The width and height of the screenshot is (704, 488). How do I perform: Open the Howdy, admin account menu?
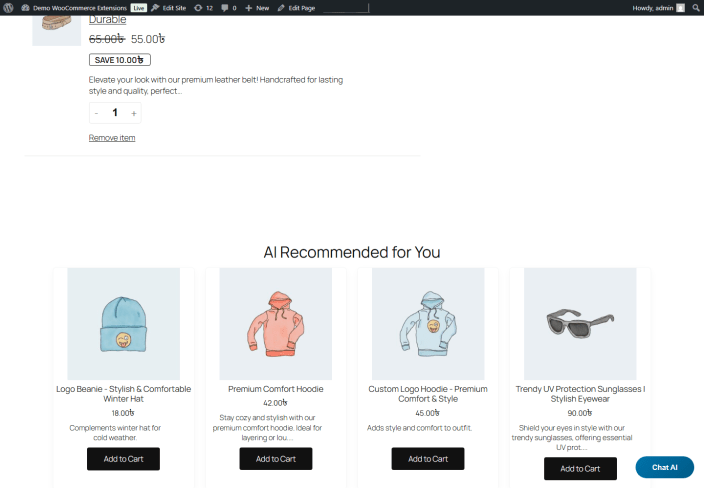pos(658,8)
